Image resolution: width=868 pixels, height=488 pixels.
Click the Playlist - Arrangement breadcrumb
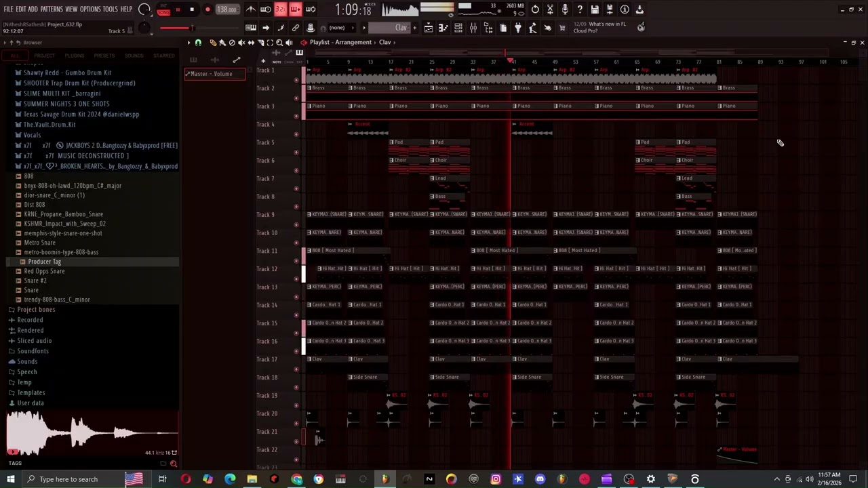pyautogui.click(x=340, y=42)
